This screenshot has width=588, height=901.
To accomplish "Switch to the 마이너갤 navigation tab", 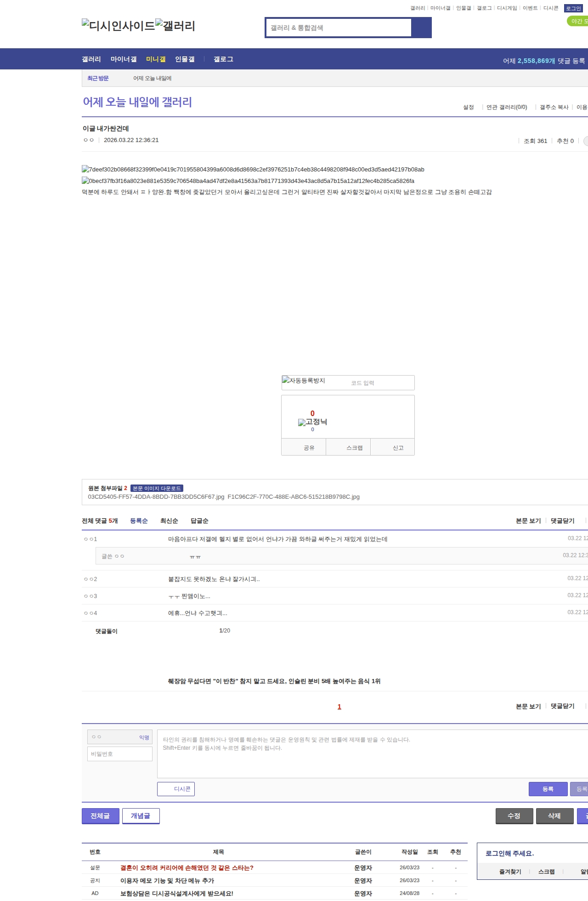I will click(x=124, y=59).
